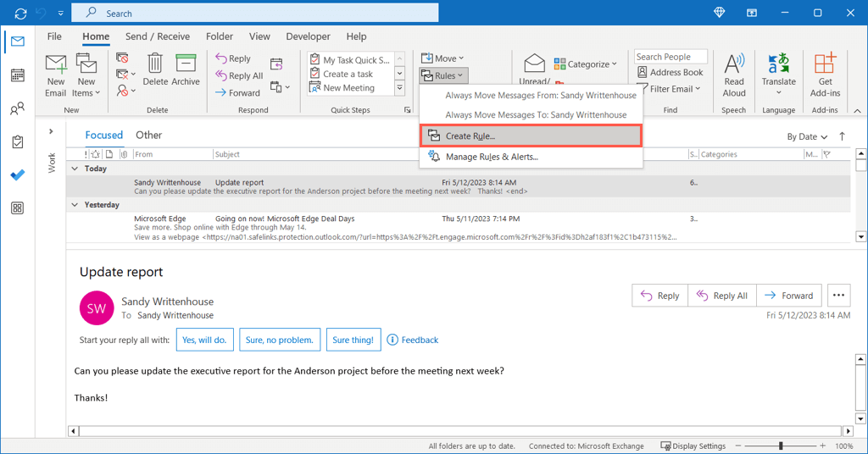The width and height of the screenshot is (868, 454).
Task: Click Forward button in reading pane
Action: 789,296
